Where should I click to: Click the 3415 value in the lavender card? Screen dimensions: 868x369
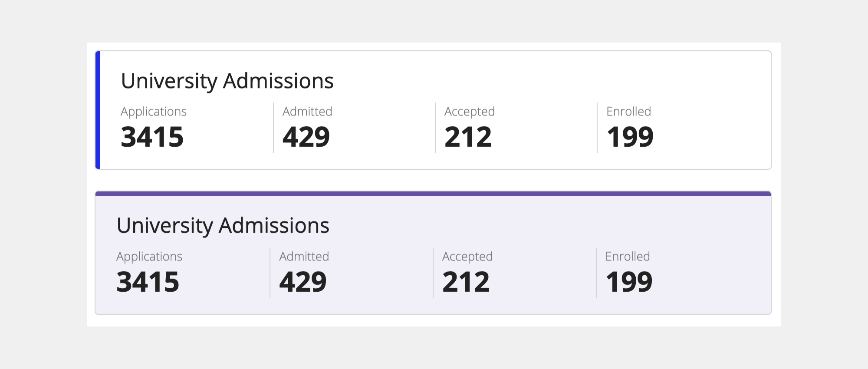148,282
